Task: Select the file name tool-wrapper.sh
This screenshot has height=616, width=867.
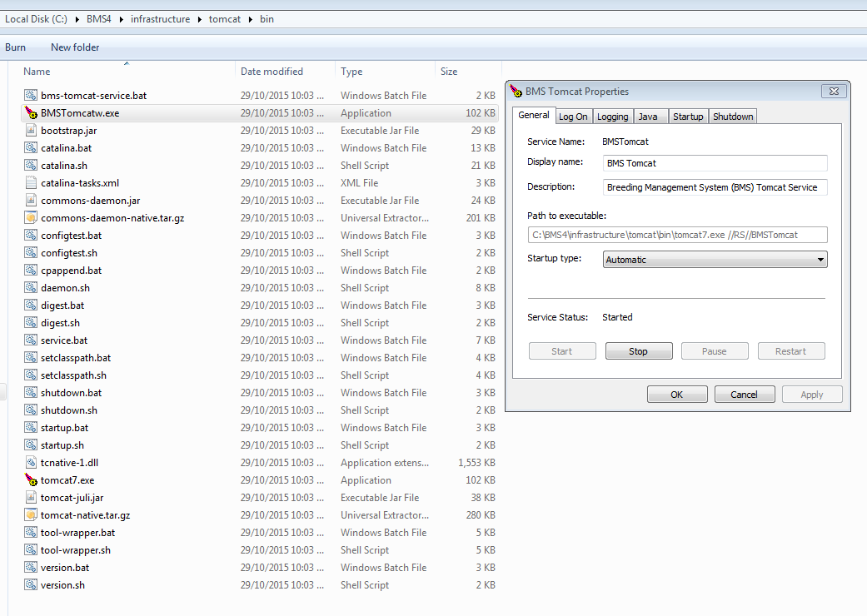Action: click(x=76, y=550)
